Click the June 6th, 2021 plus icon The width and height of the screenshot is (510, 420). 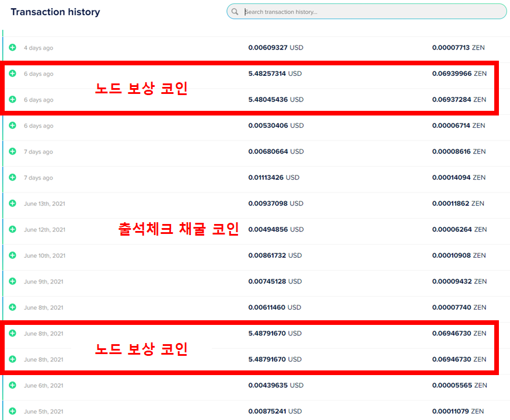(12, 386)
